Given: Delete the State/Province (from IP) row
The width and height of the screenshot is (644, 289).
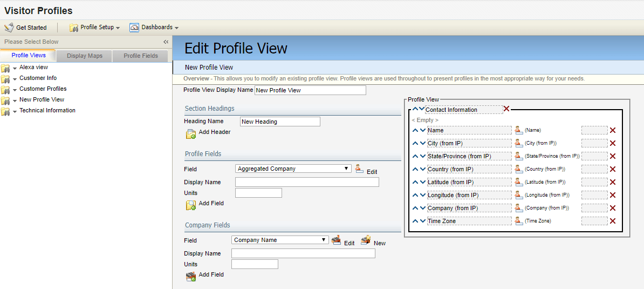Looking at the screenshot, I should (612, 156).
